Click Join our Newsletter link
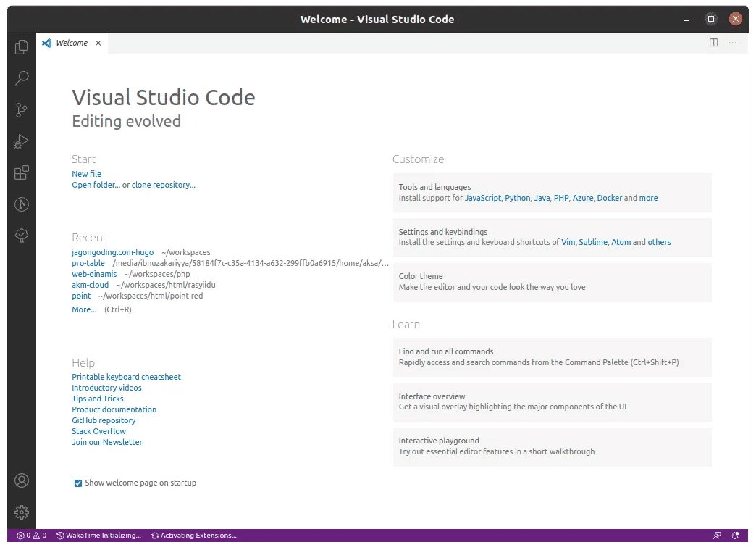This screenshot has width=756, height=550. [107, 442]
